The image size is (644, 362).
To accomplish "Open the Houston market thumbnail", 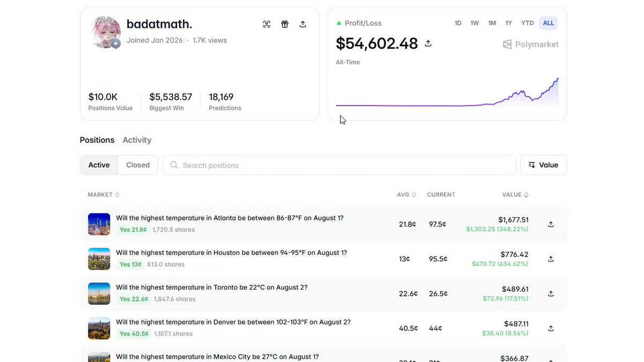I will [x=99, y=259].
